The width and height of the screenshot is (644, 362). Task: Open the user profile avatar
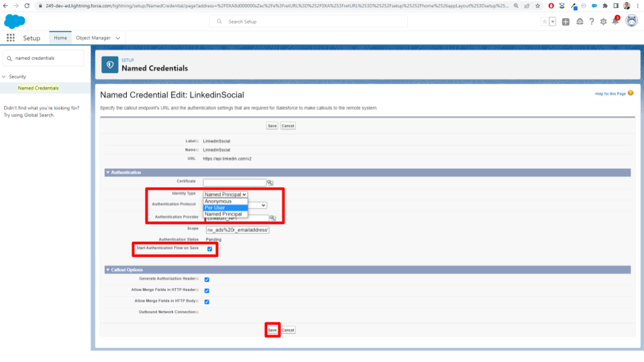[x=631, y=21]
